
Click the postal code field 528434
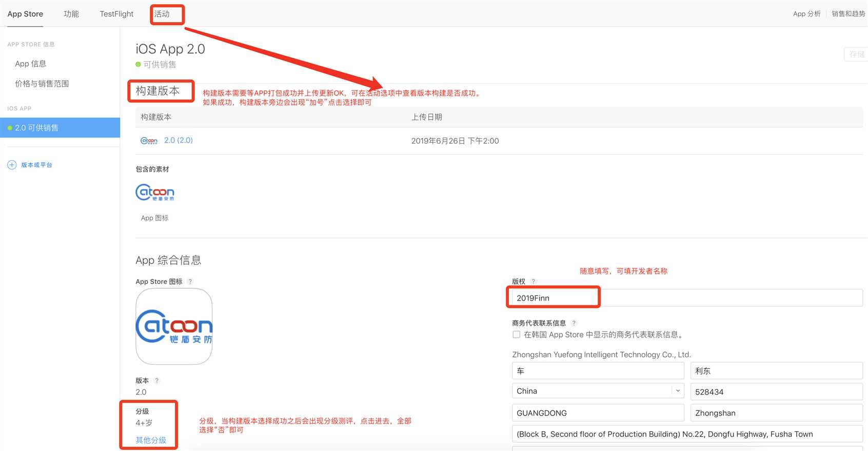tap(777, 391)
